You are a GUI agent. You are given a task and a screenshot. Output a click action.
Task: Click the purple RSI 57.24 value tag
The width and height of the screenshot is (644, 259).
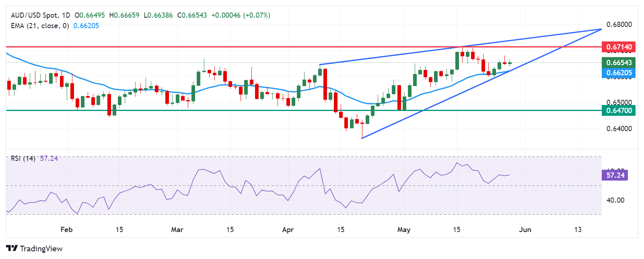(615, 175)
